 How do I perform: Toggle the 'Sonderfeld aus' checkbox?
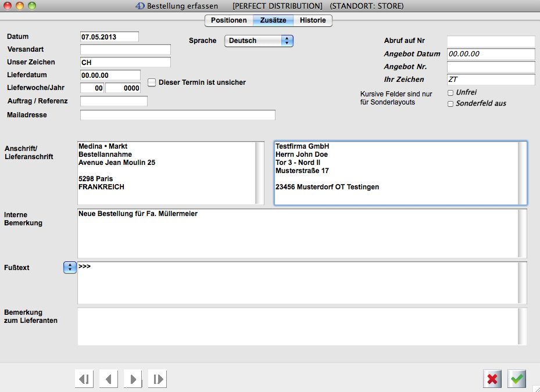pos(450,104)
